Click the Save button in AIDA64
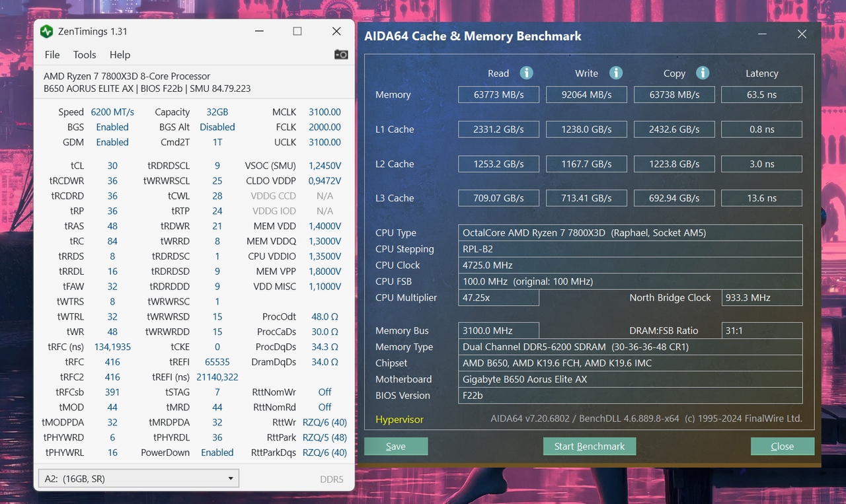This screenshot has height=504, width=846. click(396, 447)
